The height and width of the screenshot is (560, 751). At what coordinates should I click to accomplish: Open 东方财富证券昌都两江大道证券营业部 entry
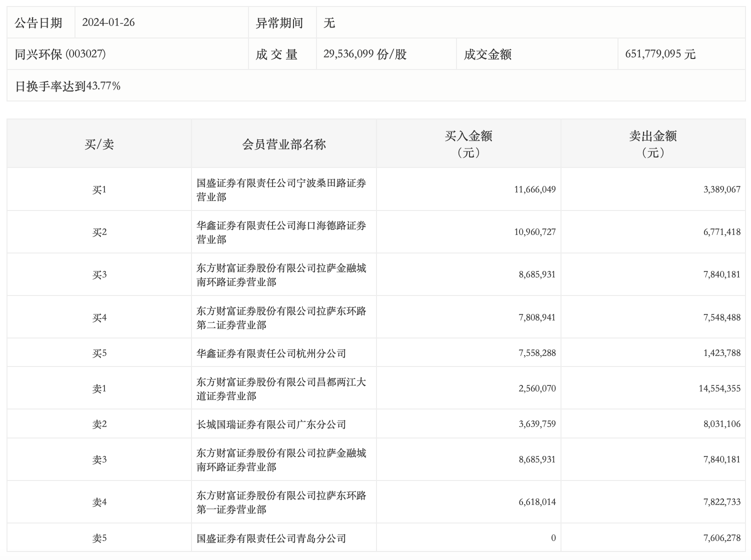click(281, 389)
